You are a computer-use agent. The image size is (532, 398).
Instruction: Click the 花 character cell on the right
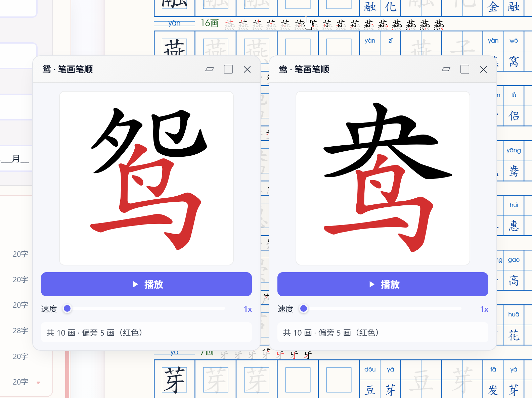tap(514, 335)
